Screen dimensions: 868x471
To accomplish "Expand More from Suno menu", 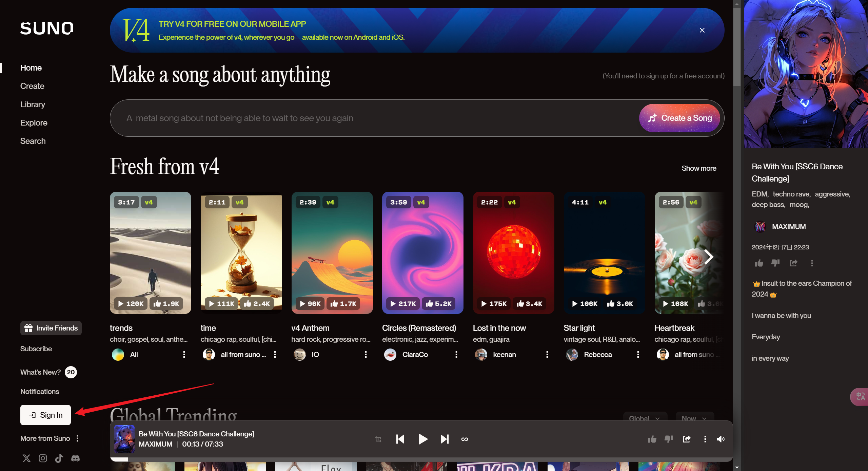I will pos(78,438).
